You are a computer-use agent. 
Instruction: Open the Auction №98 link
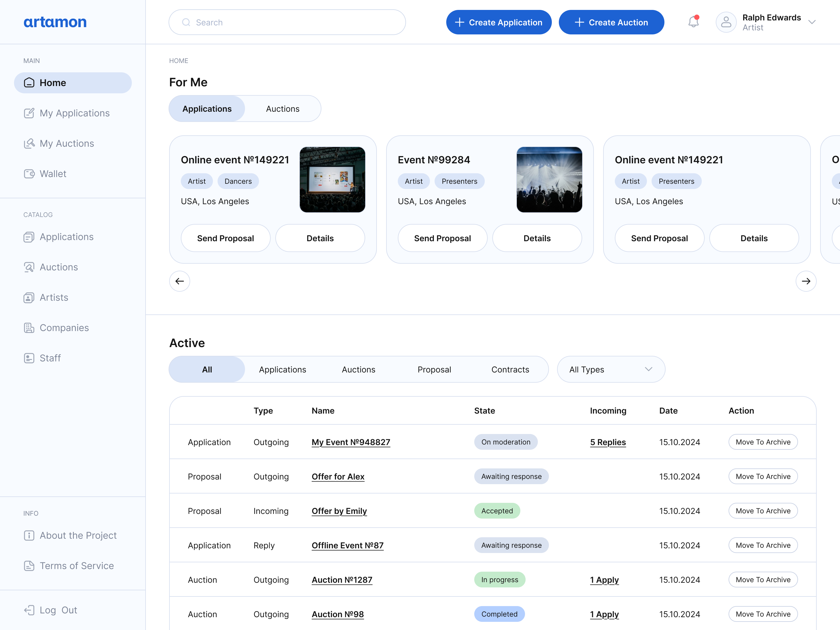click(337, 614)
